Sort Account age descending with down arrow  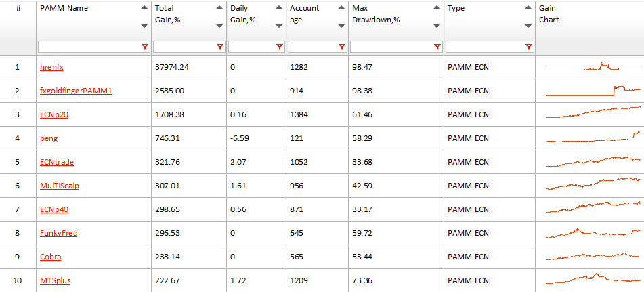(x=341, y=26)
